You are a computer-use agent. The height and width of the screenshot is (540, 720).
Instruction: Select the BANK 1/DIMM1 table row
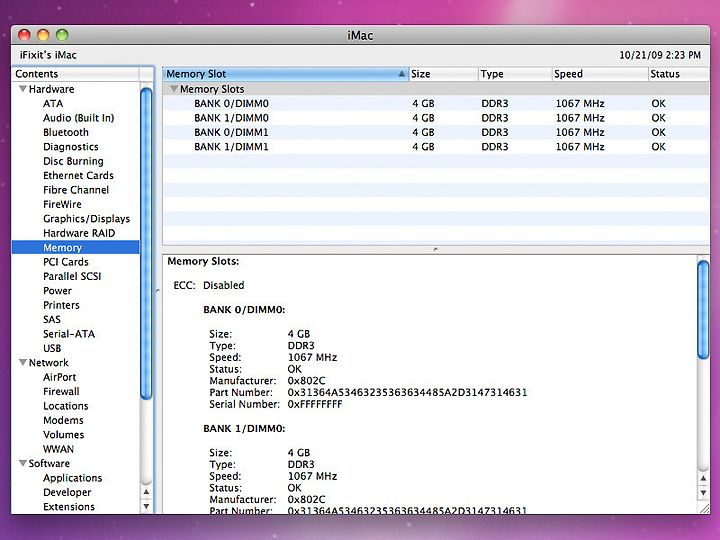pos(436,146)
